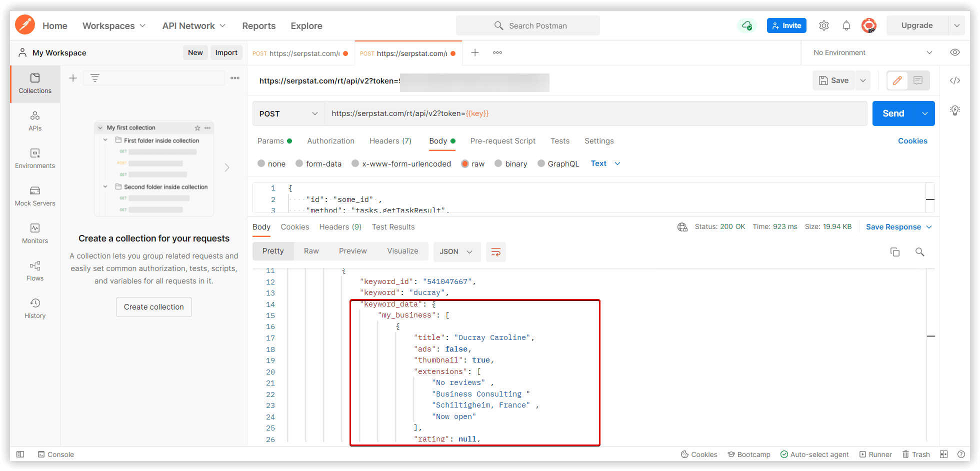This screenshot has width=980, height=471.
Task: Open the help question mark icon
Action: click(x=961, y=454)
